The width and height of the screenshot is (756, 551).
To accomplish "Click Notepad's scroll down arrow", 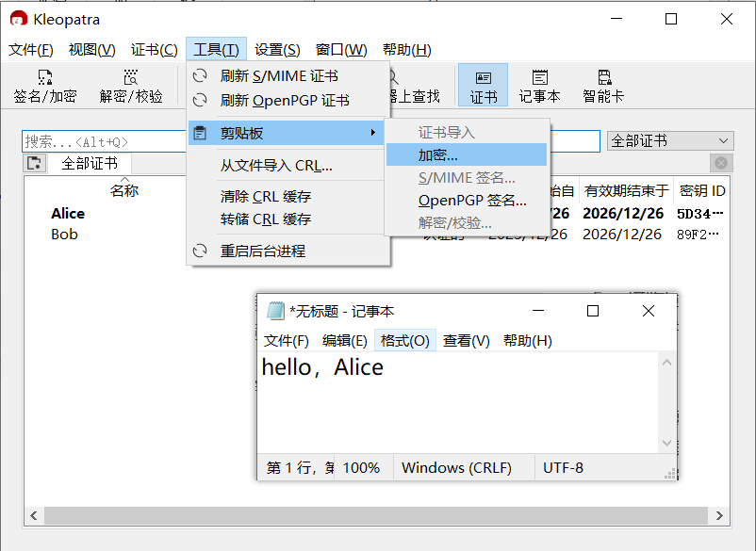I will 666,443.
